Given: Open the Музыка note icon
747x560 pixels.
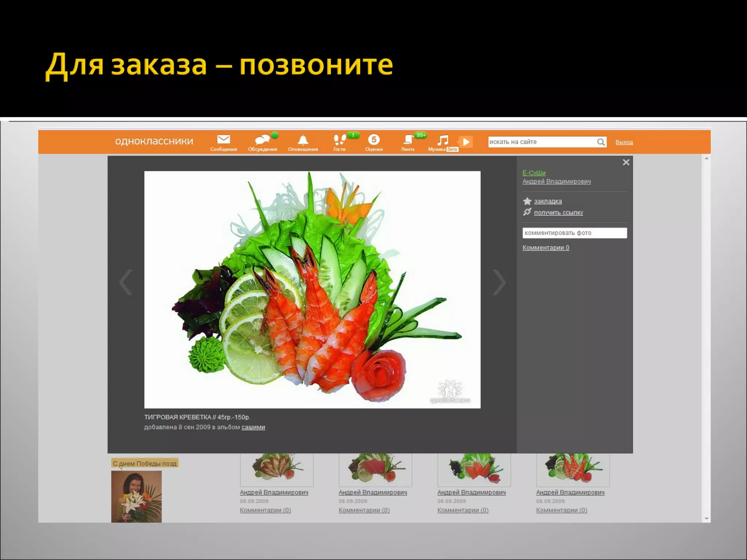Looking at the screenshot, I should coord(443,140).
